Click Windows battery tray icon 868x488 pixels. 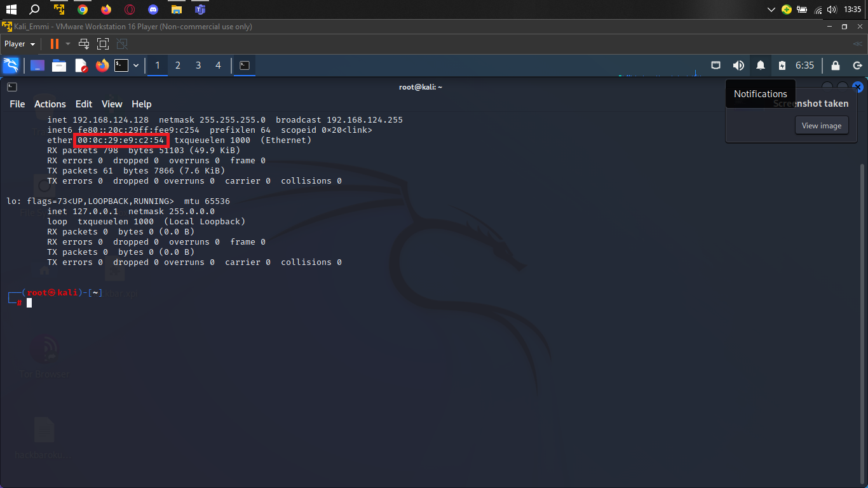click(x=802, y=10)
